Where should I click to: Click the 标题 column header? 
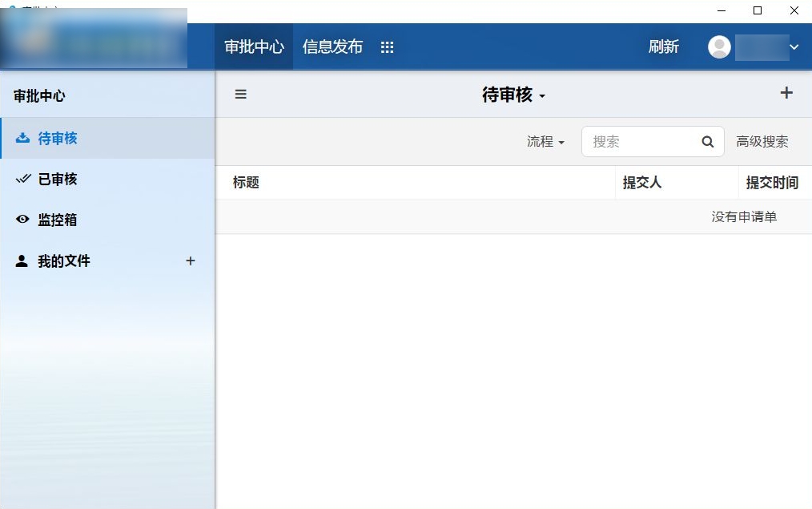pyautogui.click(x=246, y=183)
